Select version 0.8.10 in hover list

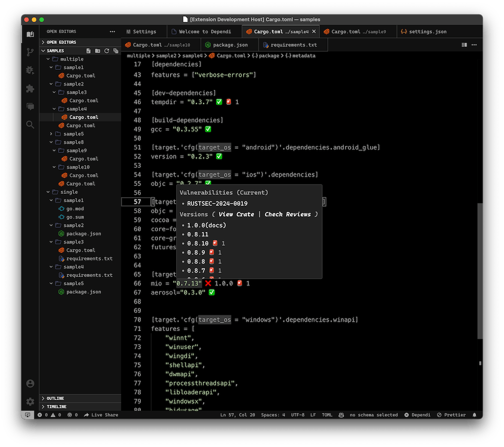[x=198, y=243]
